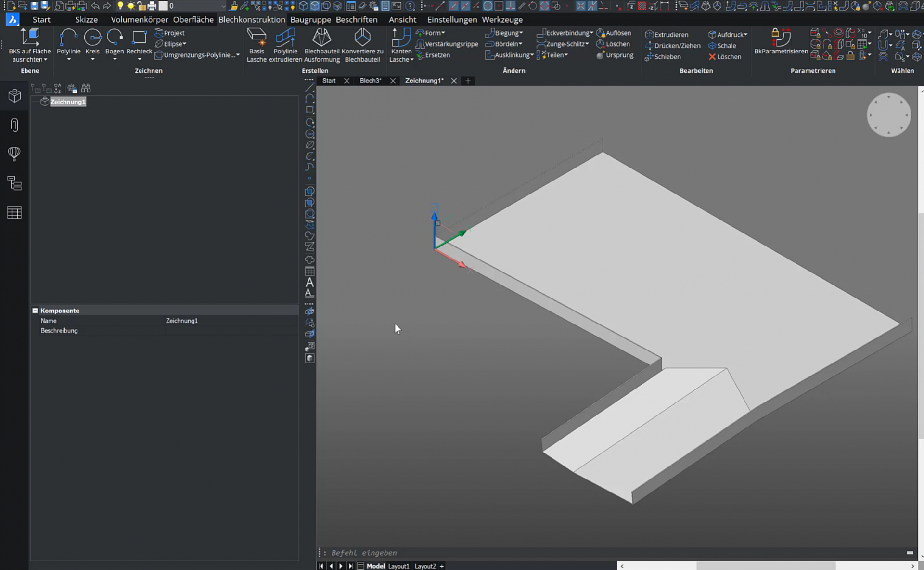Open the attachments paperclip panel

pos(14,125)
